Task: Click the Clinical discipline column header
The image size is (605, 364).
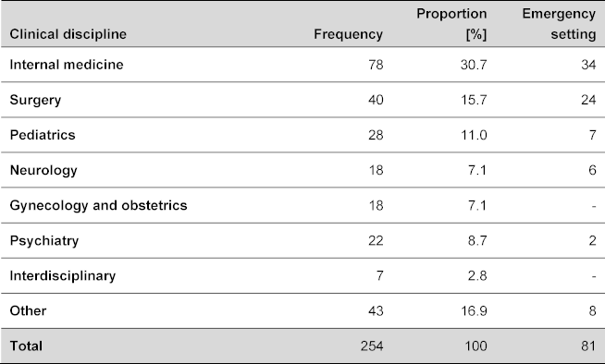Action: pos(68,34)
